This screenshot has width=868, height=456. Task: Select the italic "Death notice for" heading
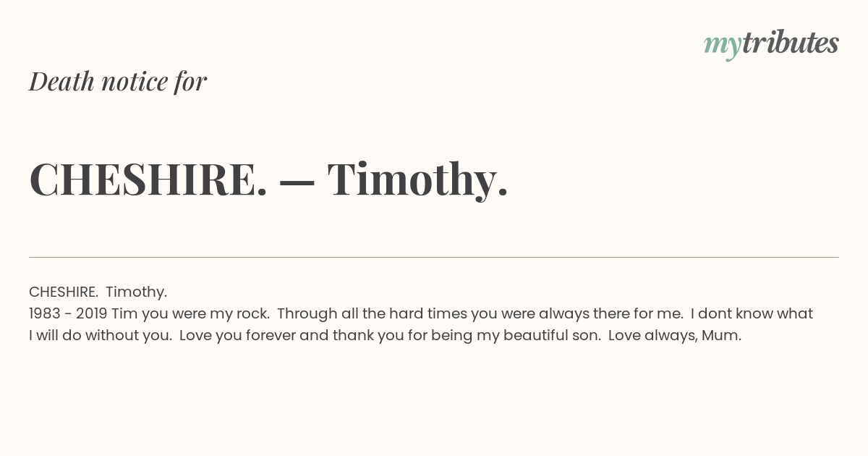point(118,82)
